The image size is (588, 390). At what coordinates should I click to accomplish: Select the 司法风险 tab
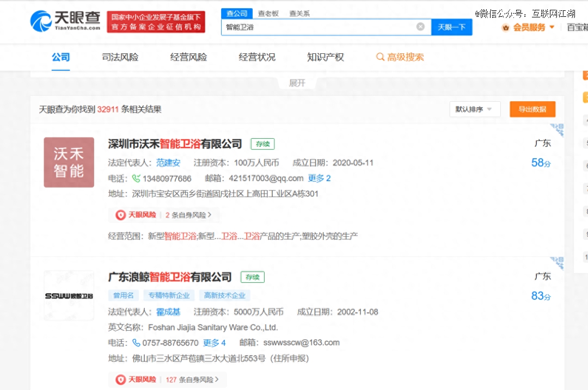coord(120,57)
